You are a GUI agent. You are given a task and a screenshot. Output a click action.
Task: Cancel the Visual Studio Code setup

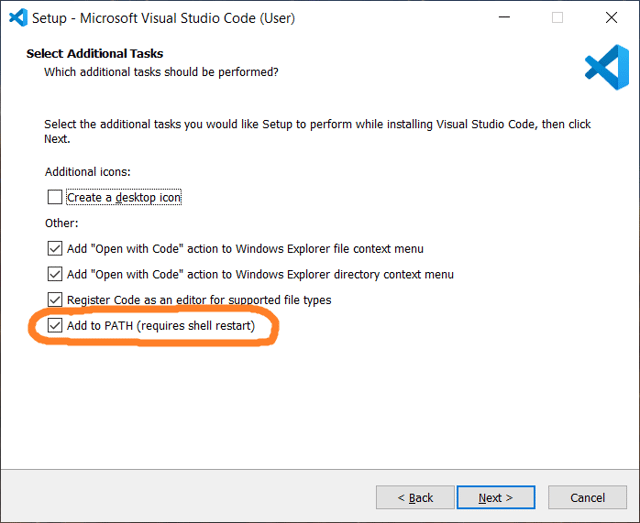click(587, 497)
